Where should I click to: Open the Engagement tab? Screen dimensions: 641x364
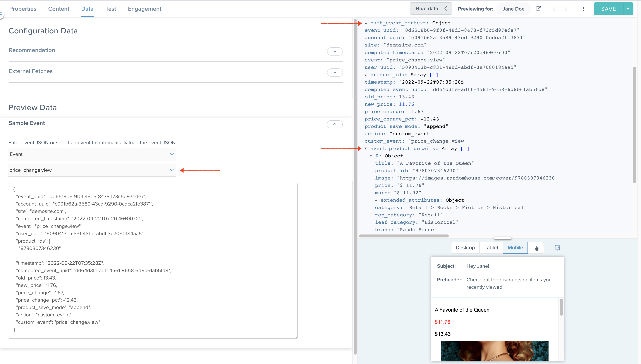[145, 9]
